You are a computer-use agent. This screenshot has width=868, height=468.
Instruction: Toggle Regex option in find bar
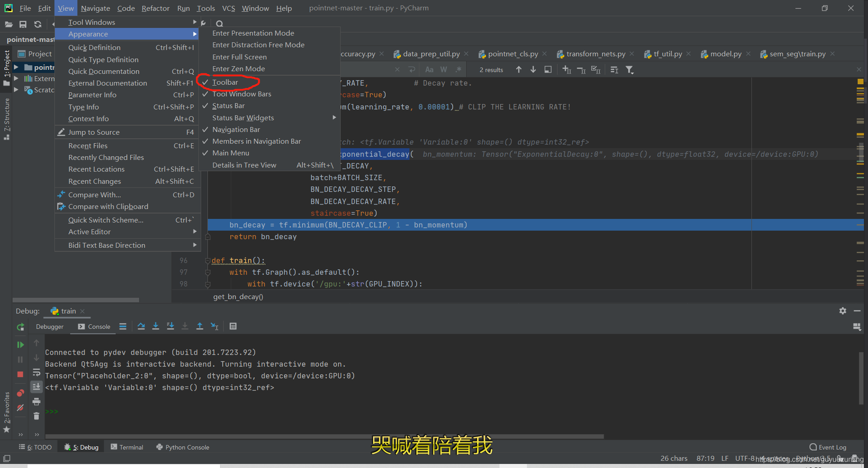tap(459, 69)
